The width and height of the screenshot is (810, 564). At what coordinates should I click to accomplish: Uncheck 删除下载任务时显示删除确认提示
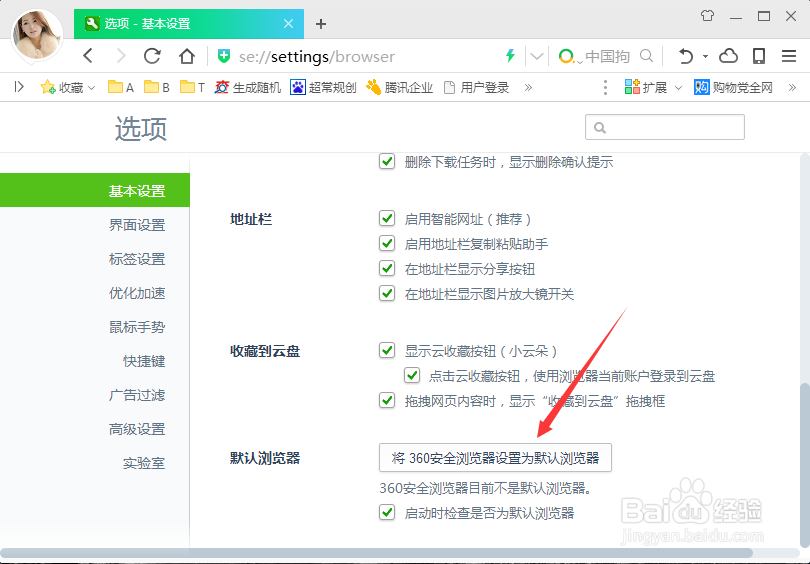[x=387, y=161]
